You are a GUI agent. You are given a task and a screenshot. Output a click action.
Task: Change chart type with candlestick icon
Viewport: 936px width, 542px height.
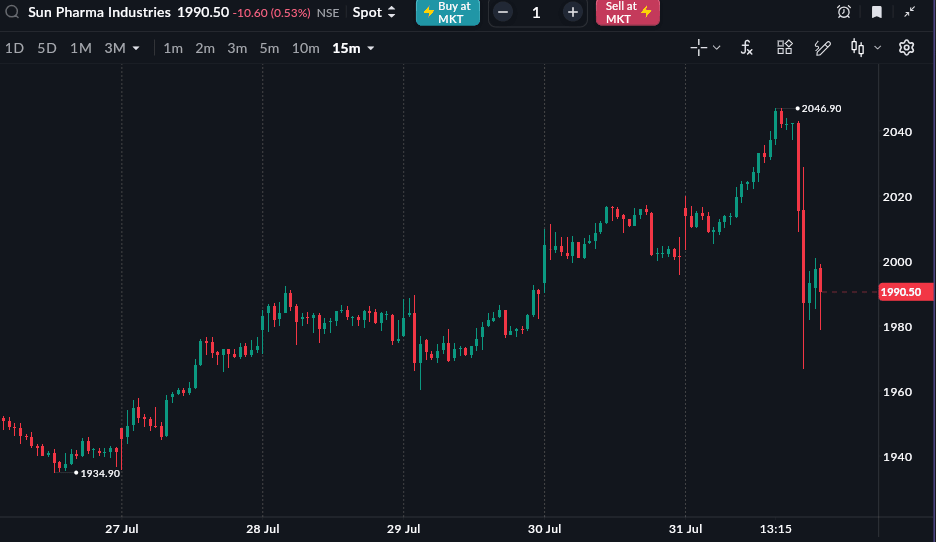coord(857,48)
